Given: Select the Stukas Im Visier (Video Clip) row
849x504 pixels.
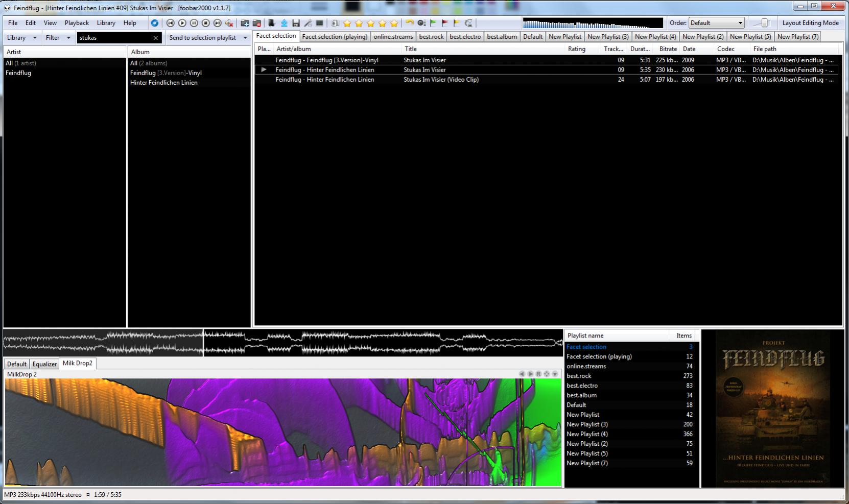Looking at the screenshot, I should pyautogui.click(x=547, y=80).
